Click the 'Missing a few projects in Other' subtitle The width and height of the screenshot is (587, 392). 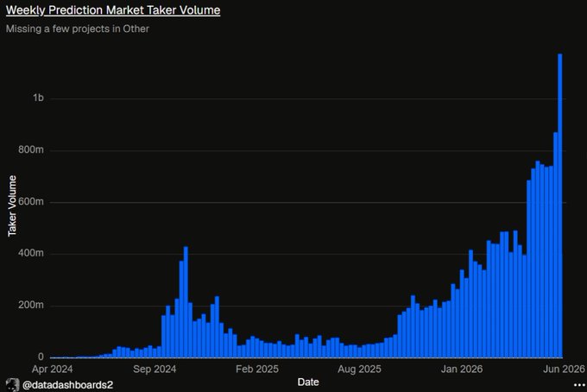pyautogui.click(x=78, y=28)
